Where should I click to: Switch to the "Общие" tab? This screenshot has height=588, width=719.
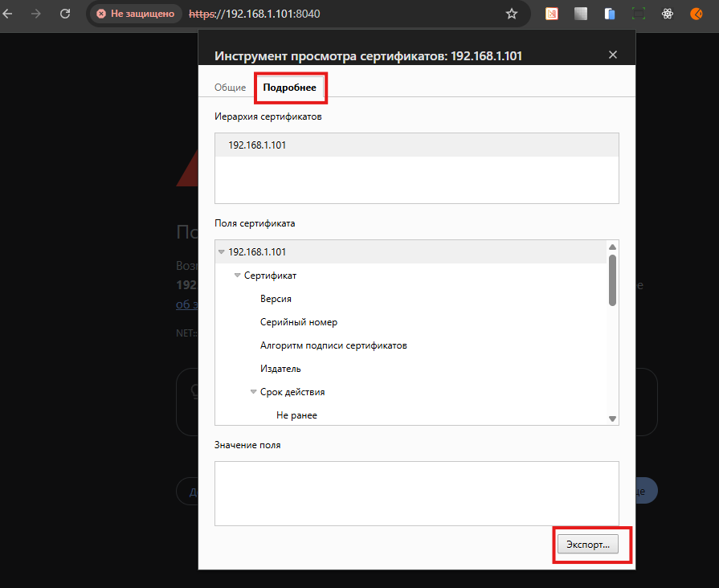(230, 88)
